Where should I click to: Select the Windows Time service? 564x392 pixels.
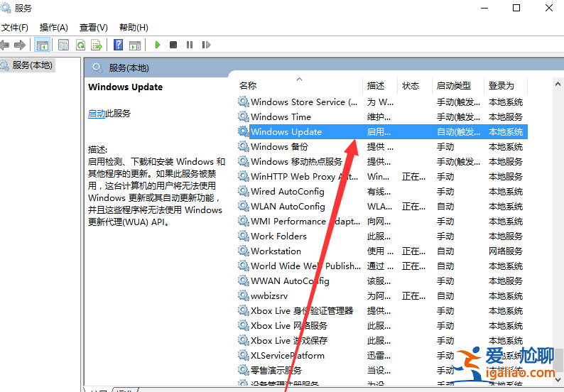(382, 117)
